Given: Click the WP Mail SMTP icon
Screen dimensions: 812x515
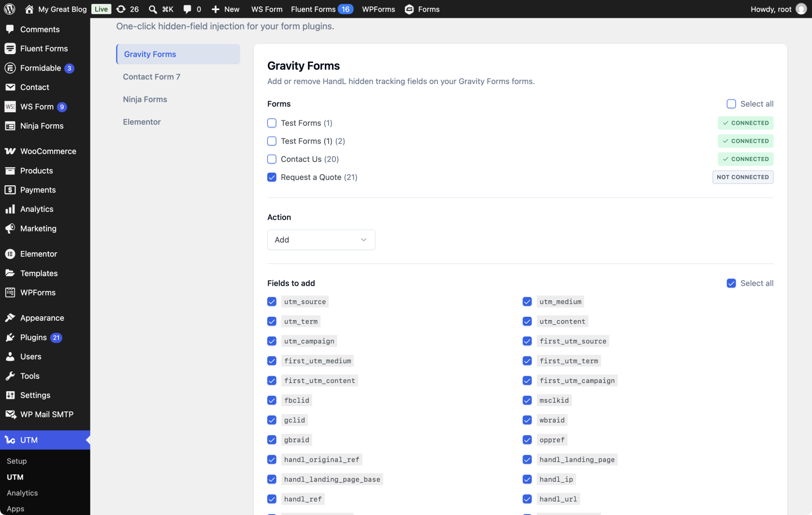Looking at the screenshot, I should tap(10, 415).
